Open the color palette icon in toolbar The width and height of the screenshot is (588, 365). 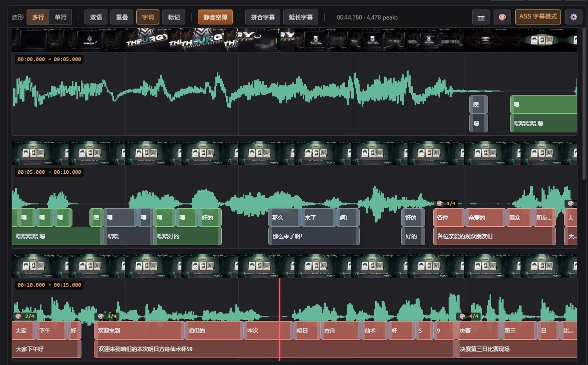click(x=502, y=17)
